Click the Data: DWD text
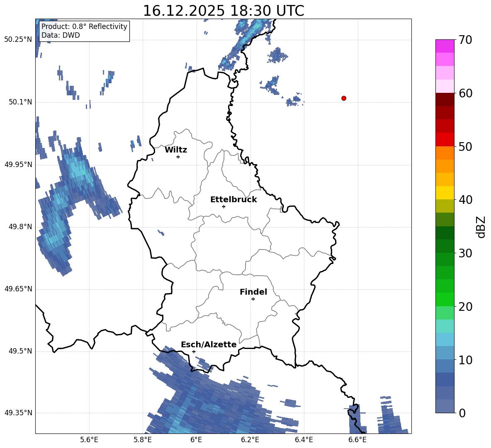The height and width of the screenshot is (448, 491). tap(61, 35)
